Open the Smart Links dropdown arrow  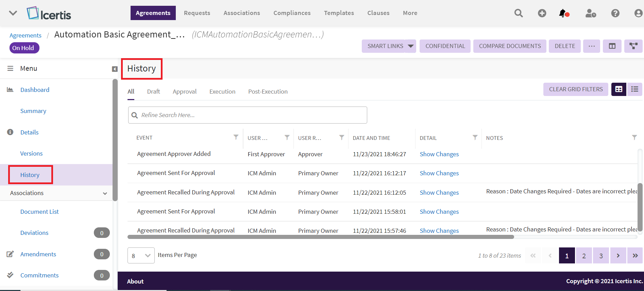[411, 46]
